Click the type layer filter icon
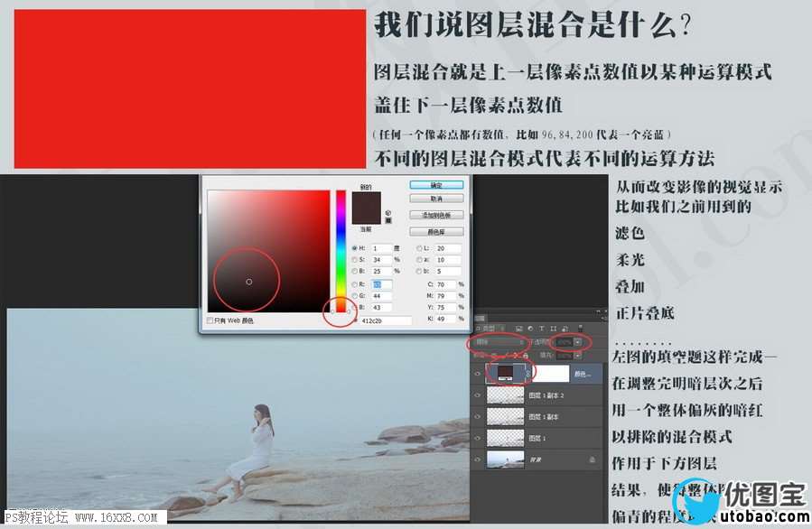The height and width of the screenshot is (529, 812). (x=541, y=329)
